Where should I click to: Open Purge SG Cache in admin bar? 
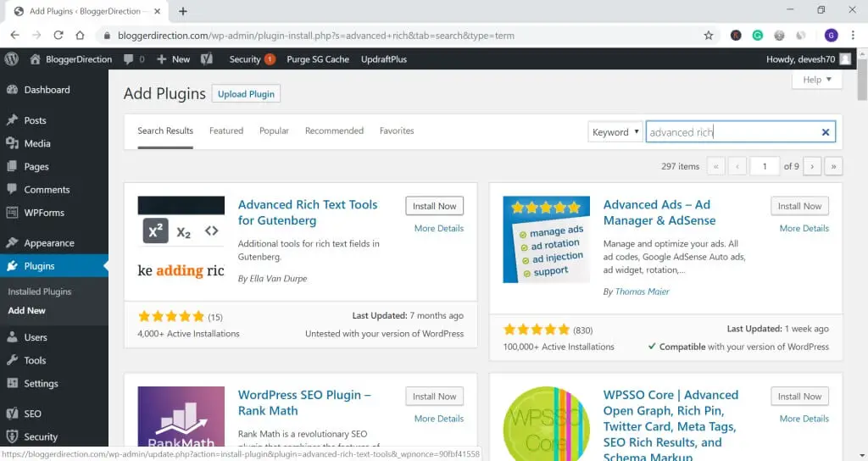click(318, 59)
